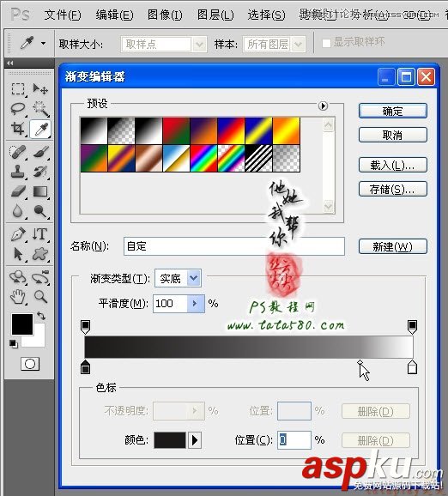Click the 位置(C) input field
448x496 pixels.
pyautogui.click(x=294, y=440)
